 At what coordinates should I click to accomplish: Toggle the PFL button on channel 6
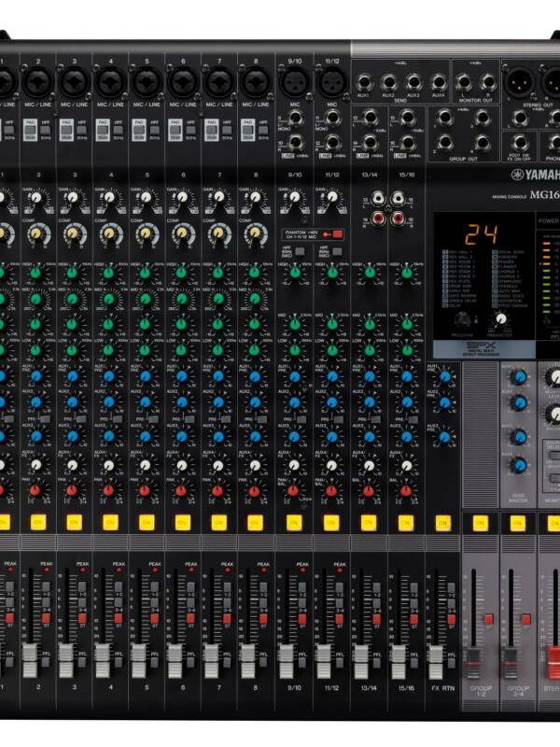click(x=190, y=662)
